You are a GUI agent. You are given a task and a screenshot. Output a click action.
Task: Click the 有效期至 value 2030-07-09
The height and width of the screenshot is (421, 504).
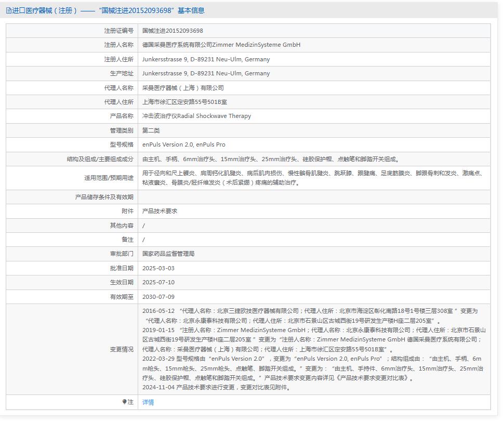[x=161, y=297]
